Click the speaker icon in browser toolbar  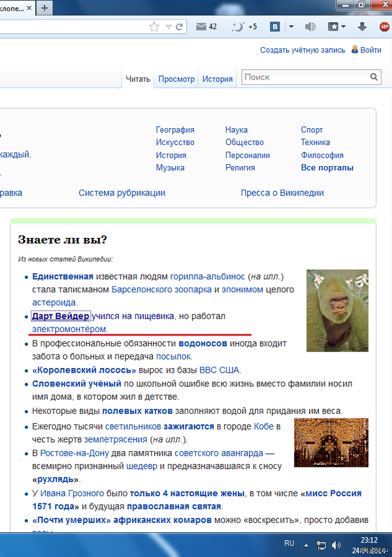310,27
